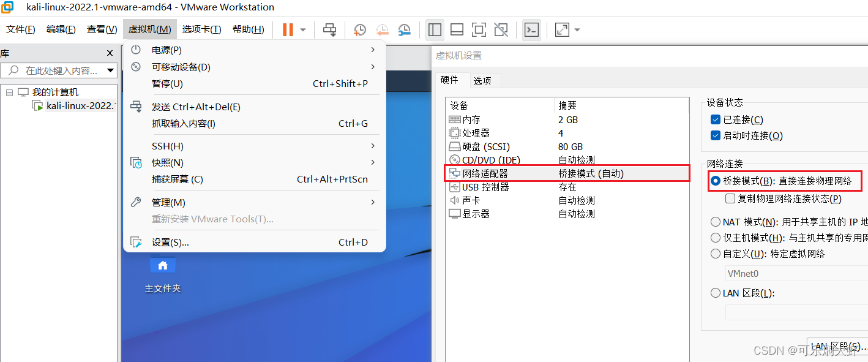868x362 pixels.
Task: Click the pause virtual machine toolbar icon
Action: (x=288, y=29)
